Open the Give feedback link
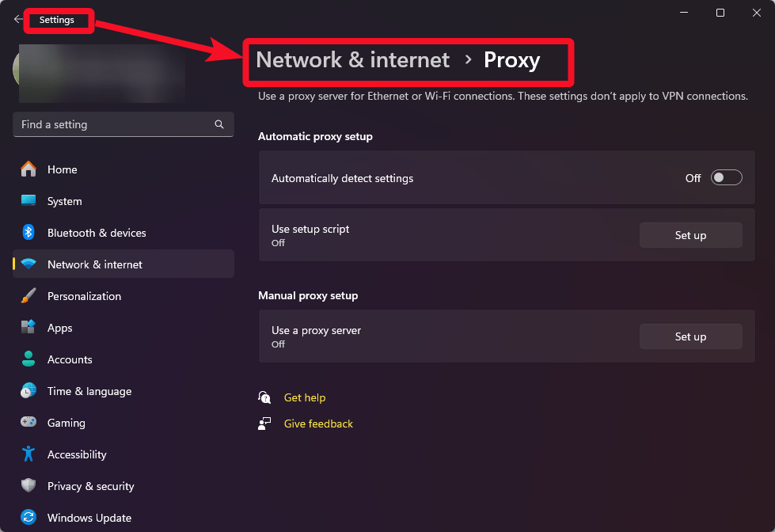775x532 pixels. click(x=318, y=424)
